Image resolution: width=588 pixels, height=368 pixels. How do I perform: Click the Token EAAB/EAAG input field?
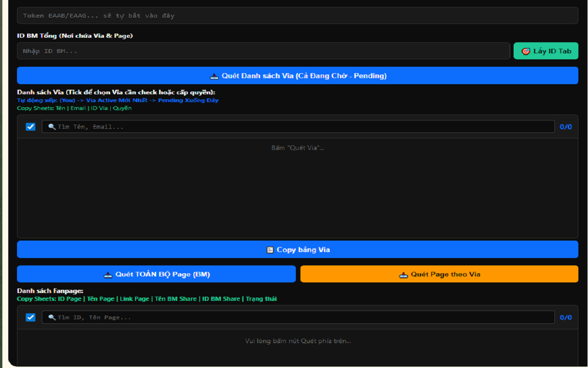[x=297, y=16]
